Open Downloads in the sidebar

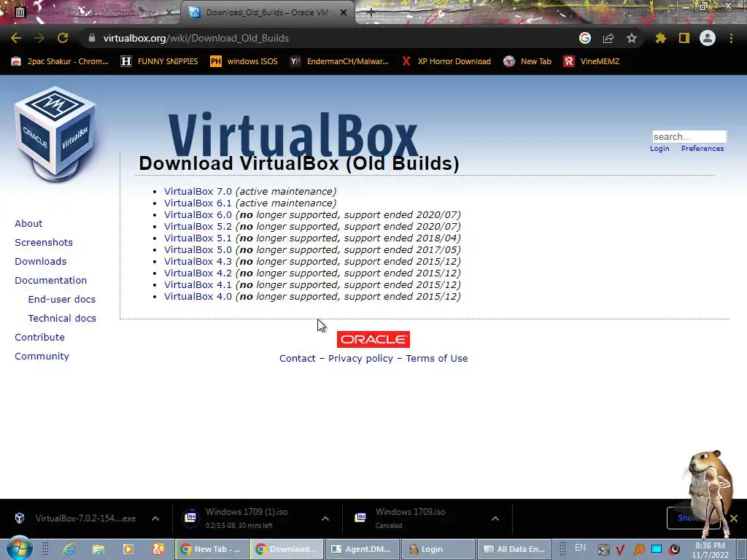(x=41, y=262)
